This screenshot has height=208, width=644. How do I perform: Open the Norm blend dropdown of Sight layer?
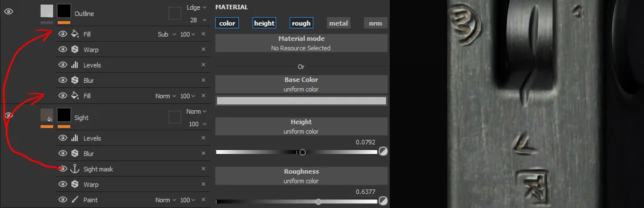(x=197, y=111)
